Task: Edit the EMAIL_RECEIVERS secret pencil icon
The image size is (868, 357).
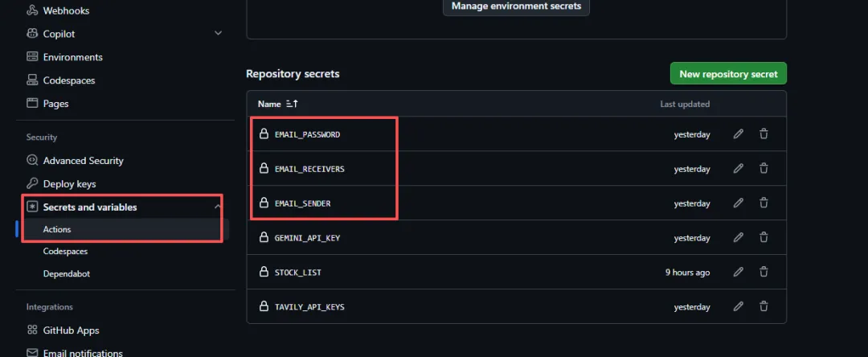Action: [738, 169]
